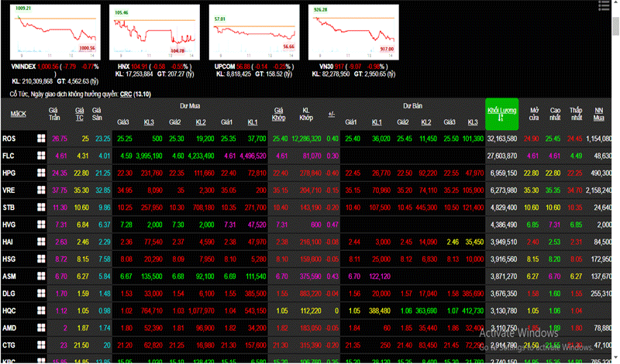Sort by the Giá Khớp column header

click(x=278, y=114)
